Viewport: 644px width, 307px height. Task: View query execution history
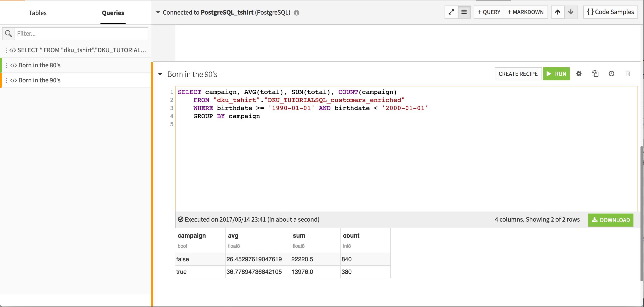[x=612, y=74]
